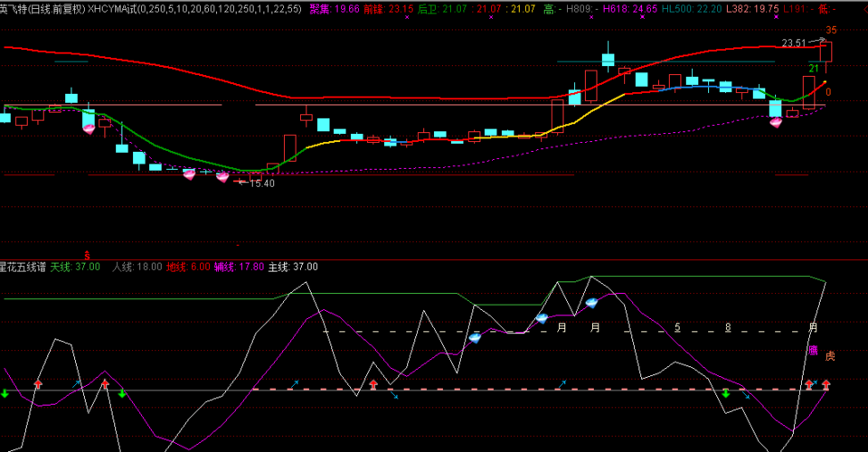Click the red S marker below the price chart
The image size is (868, 452).
pos(87,255)
